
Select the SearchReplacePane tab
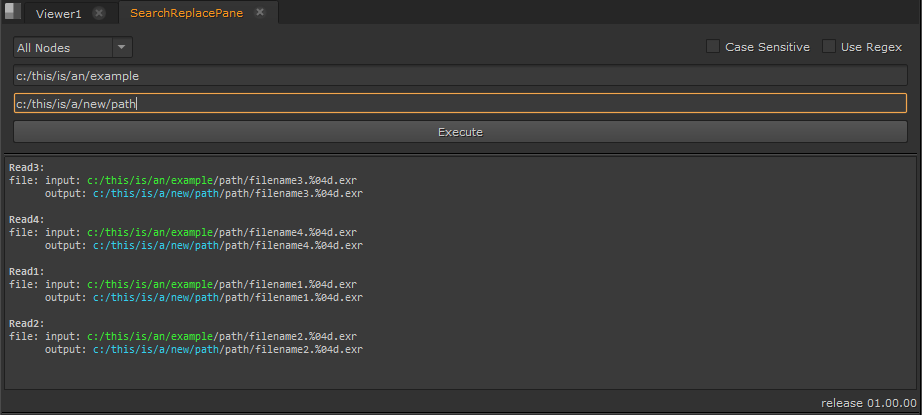click(x=186, y=13)
